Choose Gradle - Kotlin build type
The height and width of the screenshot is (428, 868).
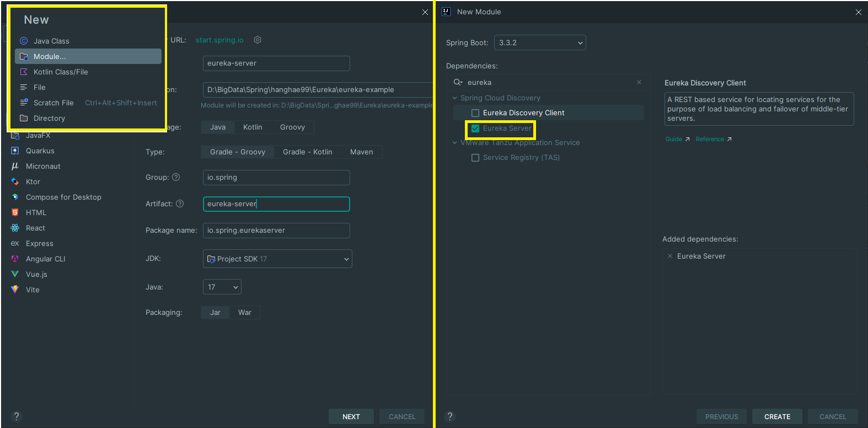pos(308,152)
